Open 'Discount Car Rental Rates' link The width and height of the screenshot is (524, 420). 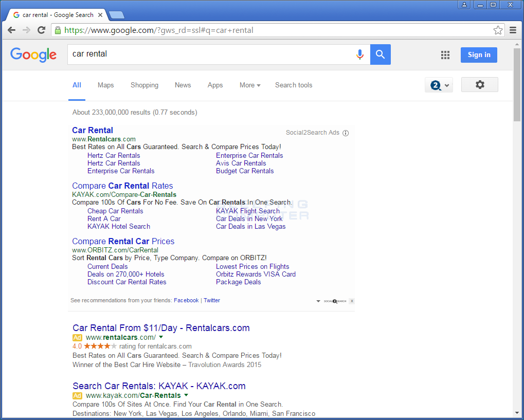(127, 282)
